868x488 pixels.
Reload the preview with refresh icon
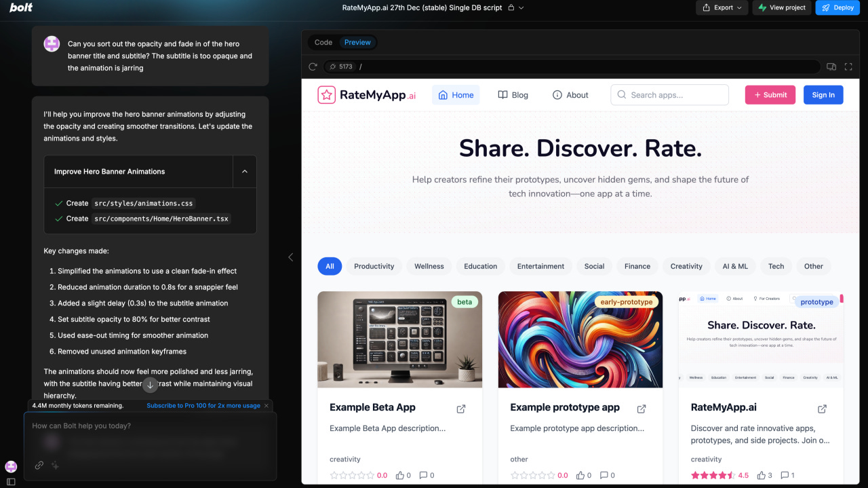click(x=313, y=67)
